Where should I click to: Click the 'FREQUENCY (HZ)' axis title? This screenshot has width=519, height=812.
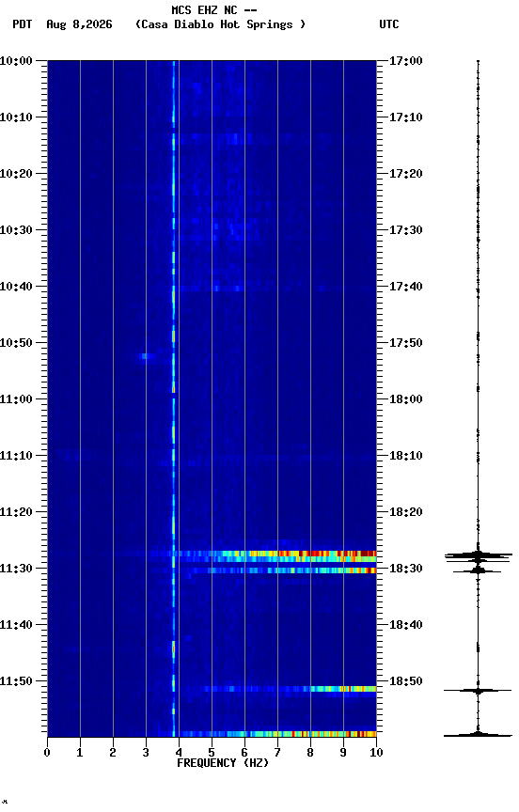click(223, 763)
